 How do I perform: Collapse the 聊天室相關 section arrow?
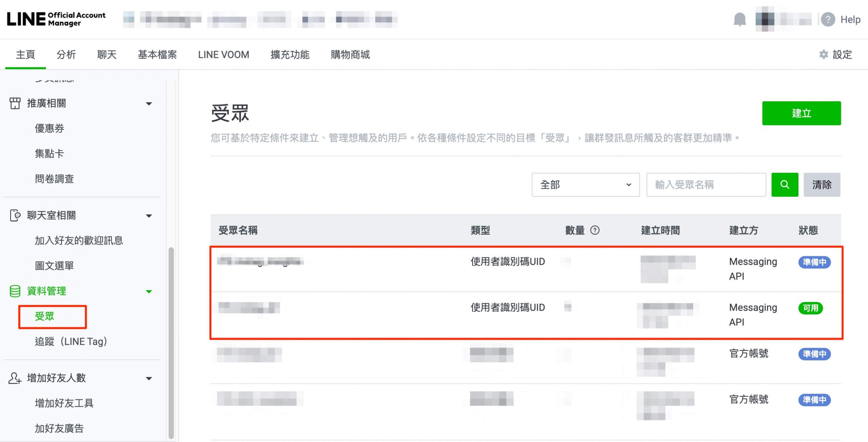coord(149,216)
